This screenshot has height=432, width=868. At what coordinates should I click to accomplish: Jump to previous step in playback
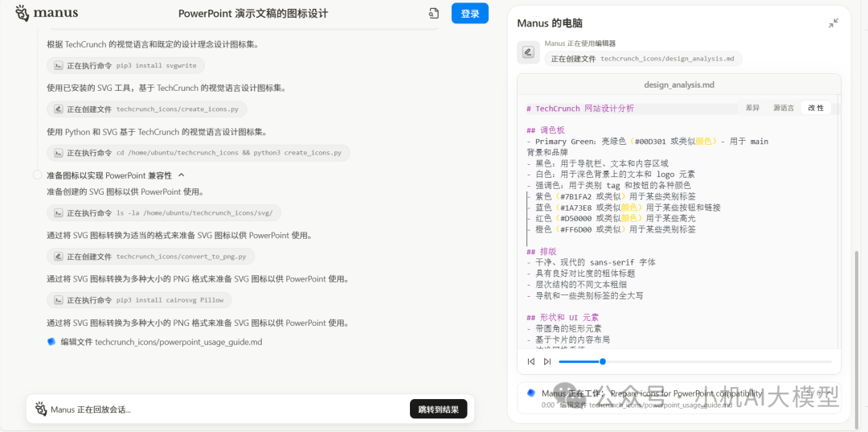click(531, 362)
